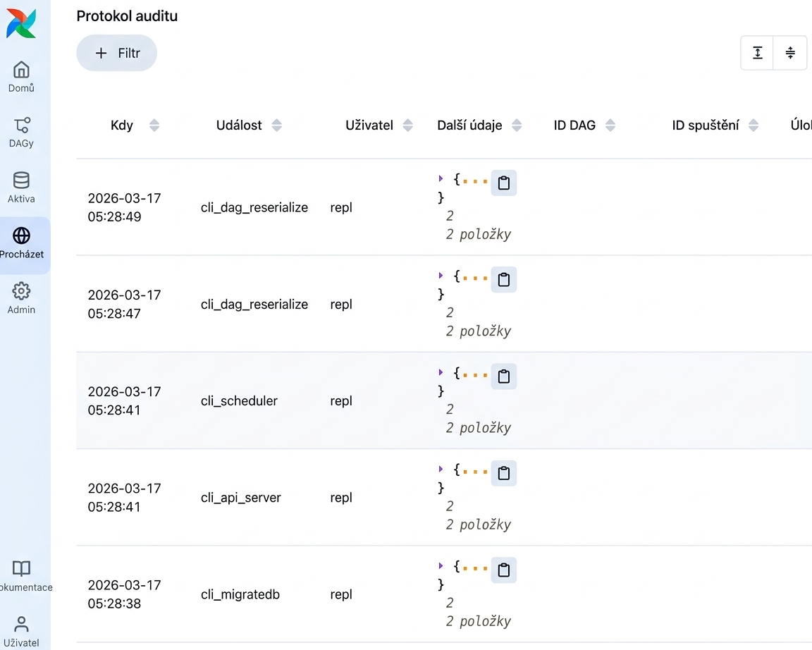This screenshot has width=812, height=650.
Task: Open the Aktiva assets section
Action: coord(21,188)
